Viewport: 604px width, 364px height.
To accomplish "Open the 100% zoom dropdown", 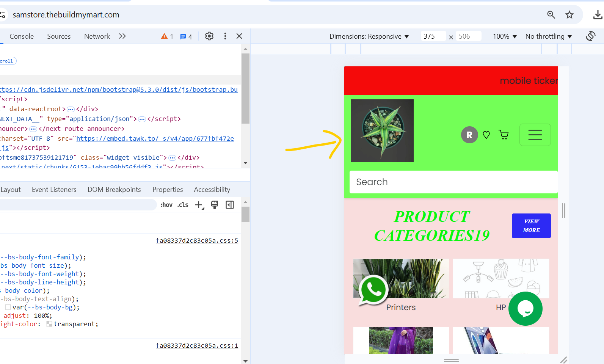I will click(505, 36).
